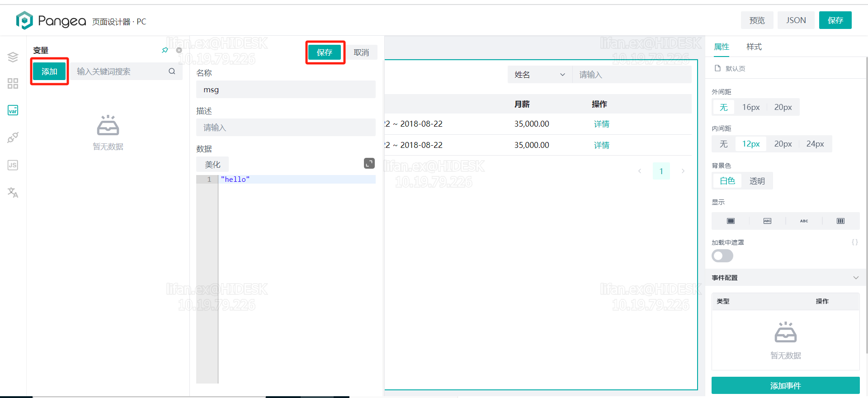Select the block display mode icon

[x=731, y=221]
